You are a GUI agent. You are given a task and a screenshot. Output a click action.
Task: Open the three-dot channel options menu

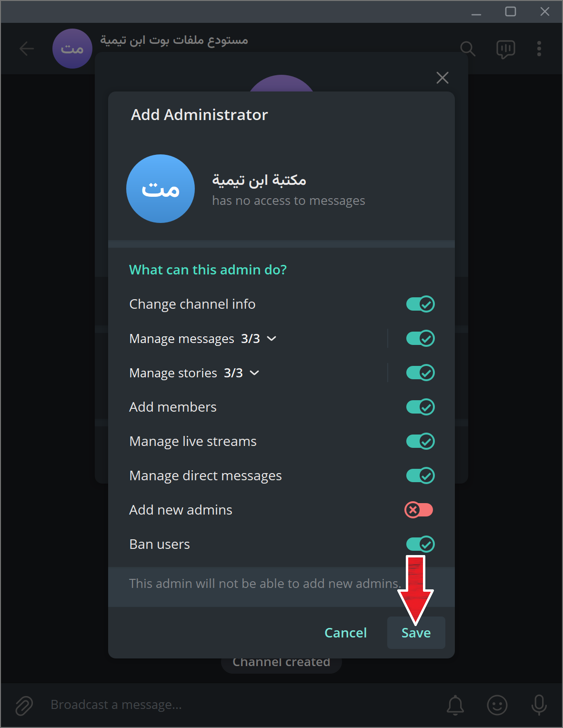539,49
